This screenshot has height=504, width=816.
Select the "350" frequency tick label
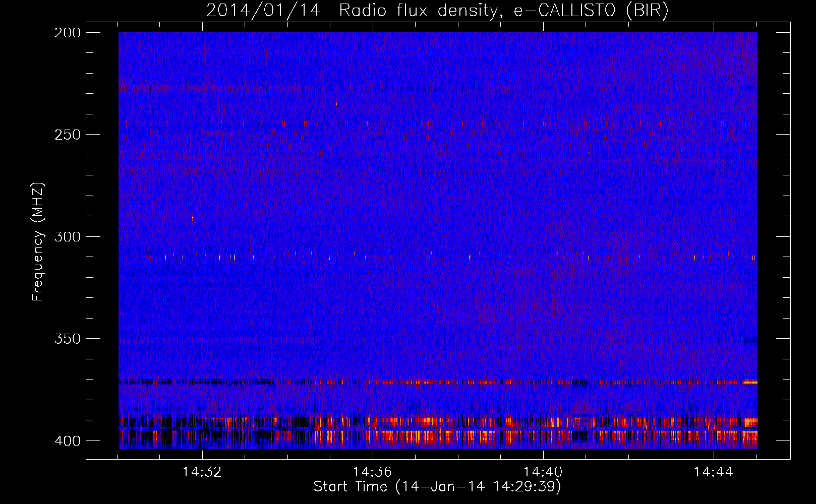click(68, 339)
